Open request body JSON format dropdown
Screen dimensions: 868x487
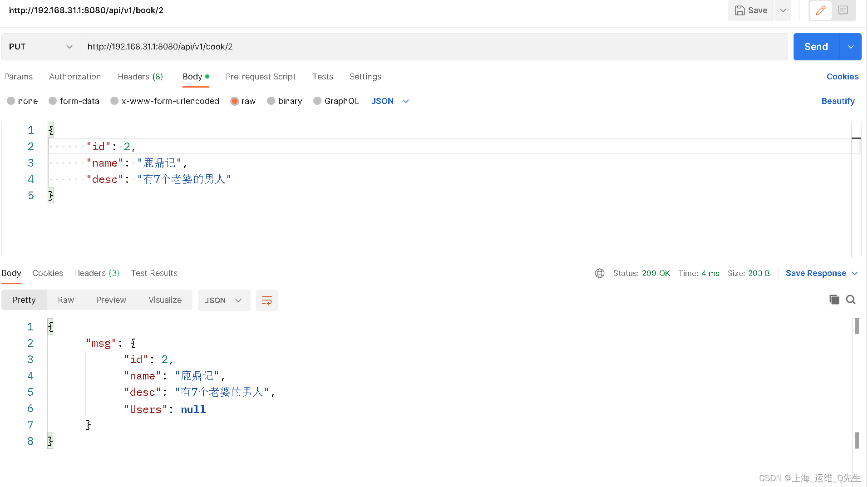tap(390, 101)
